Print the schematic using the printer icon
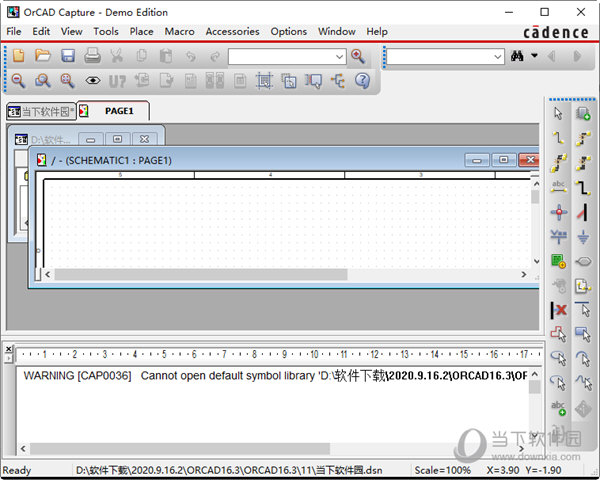Image resolution: width=600 pixels, height=480 pixels. click(x=92, y=56)
